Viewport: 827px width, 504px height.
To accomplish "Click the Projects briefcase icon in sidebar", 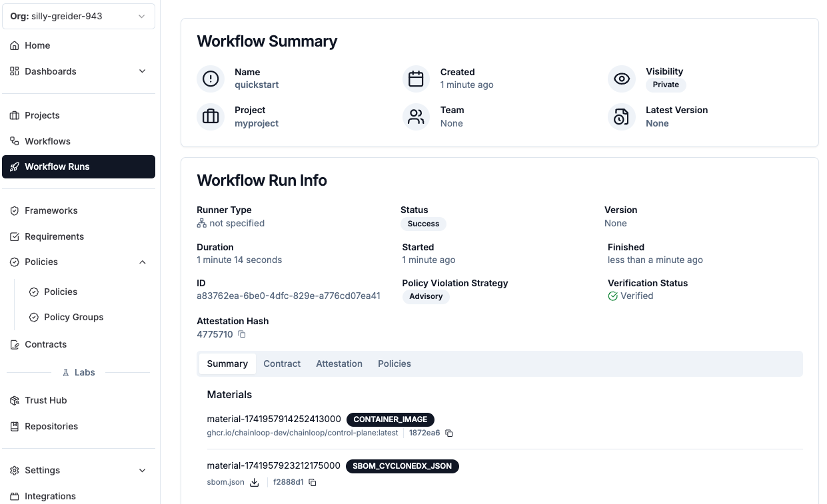I will pyautogui.click(x=15, y=115).
